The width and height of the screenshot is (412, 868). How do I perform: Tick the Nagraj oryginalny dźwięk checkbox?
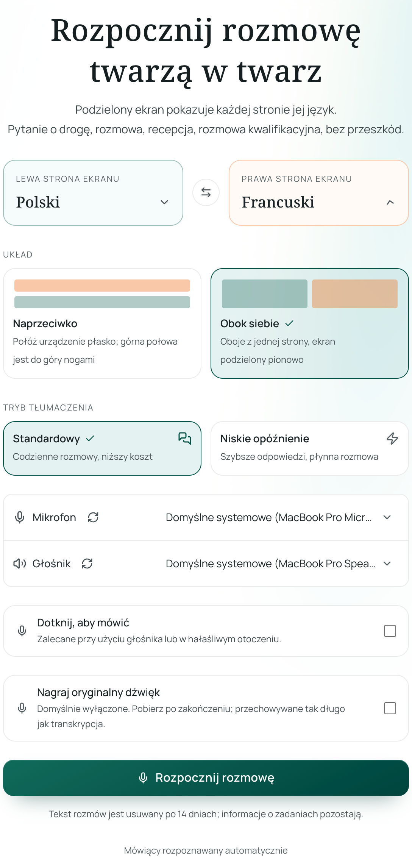pyautogui.click(x=390, y=708)
